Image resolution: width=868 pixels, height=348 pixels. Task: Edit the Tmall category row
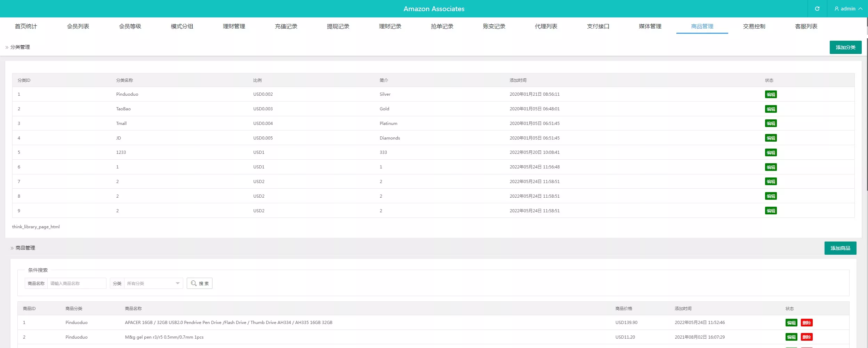pos(771,124)
